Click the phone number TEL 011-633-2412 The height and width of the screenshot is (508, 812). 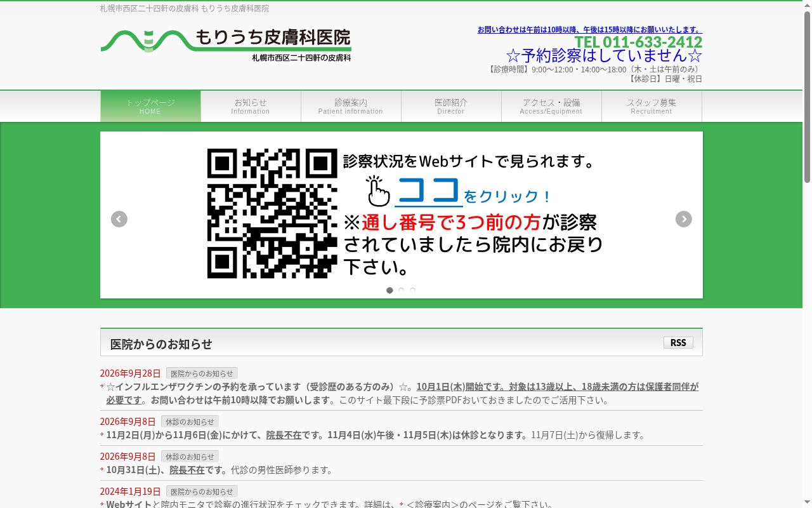638,42
